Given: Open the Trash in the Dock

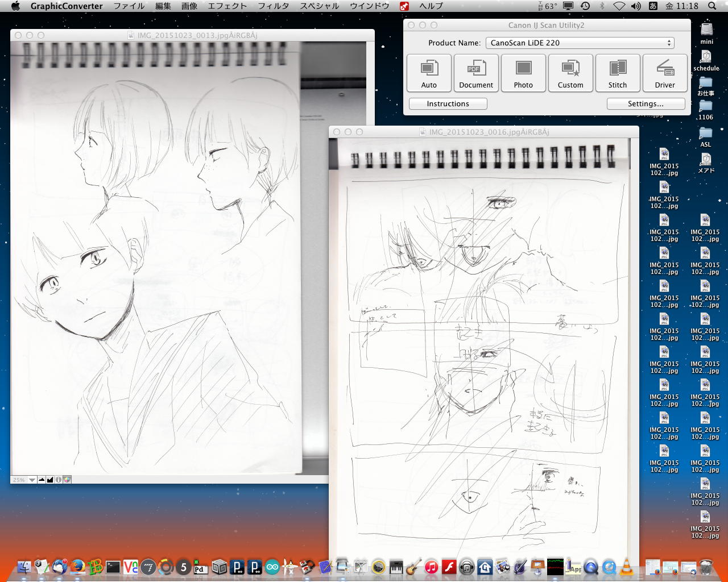Looking at the screenshot, I should [706, 567].
